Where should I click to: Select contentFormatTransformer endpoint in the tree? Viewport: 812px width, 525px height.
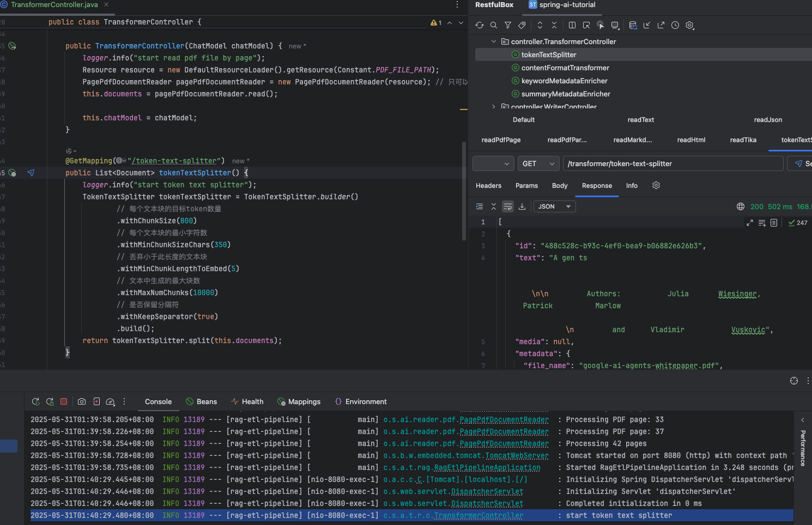[x=565, y=68]
